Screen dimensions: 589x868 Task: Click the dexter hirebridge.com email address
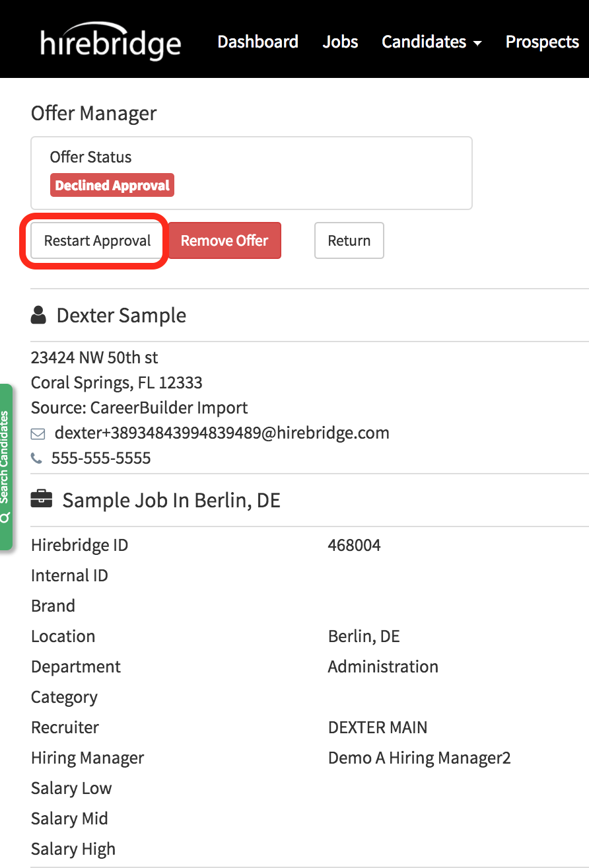222,433
